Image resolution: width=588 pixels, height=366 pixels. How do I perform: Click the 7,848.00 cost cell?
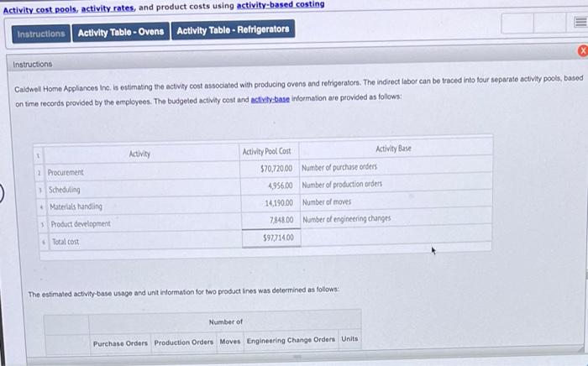click(x=271, y=220)
